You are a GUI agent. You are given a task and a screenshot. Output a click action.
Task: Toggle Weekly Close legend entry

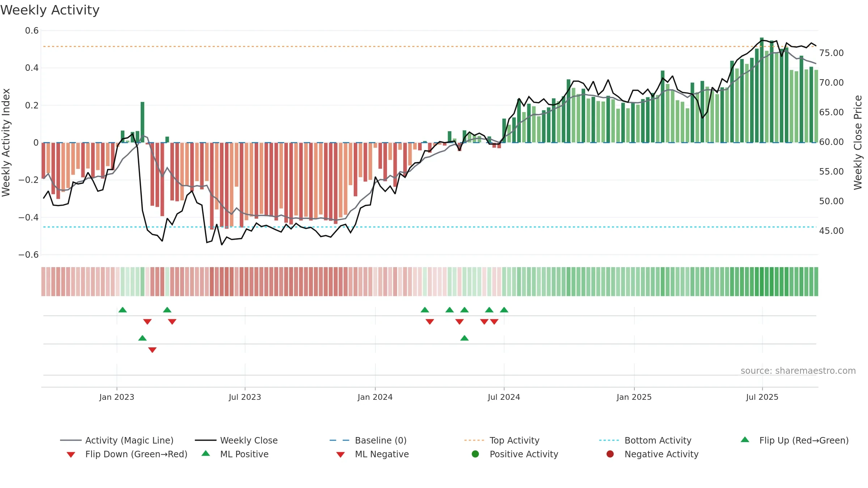(x=236, y=440)
